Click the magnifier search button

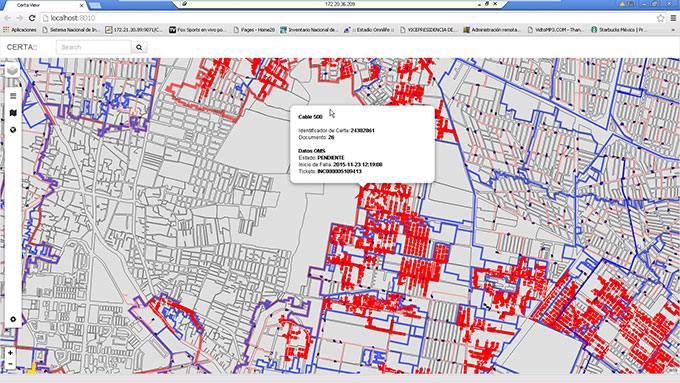pyautogui.click(x=139, y=47)
